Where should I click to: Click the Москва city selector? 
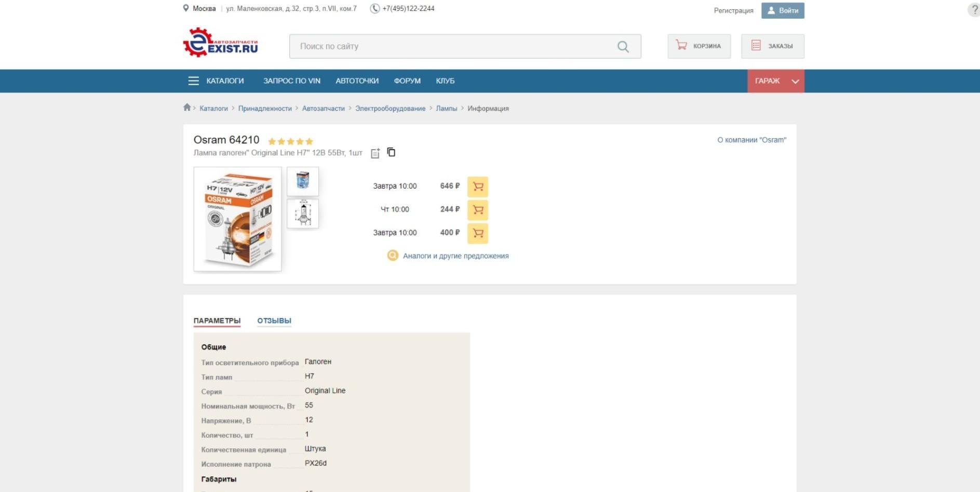click(204, 8)
